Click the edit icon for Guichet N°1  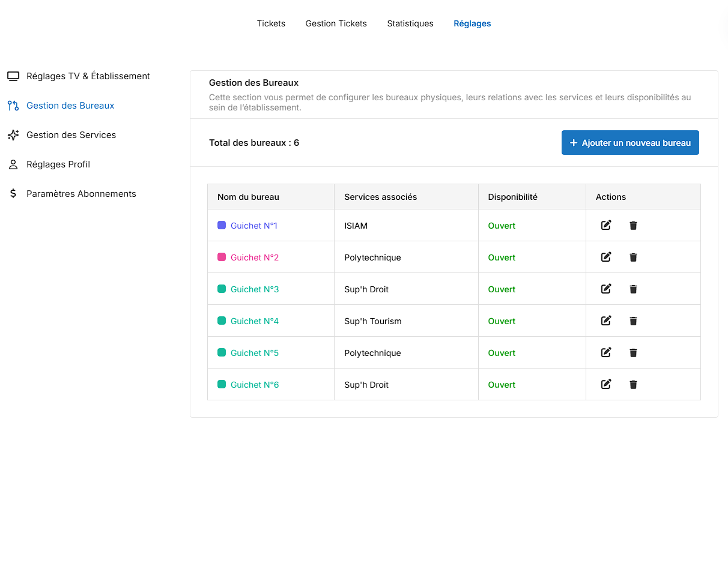coord(606,225)
